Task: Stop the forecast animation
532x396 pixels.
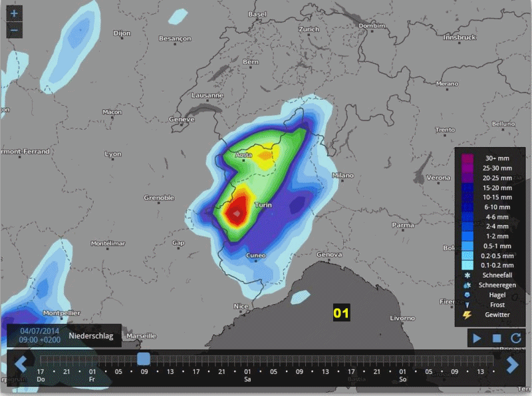Action: pos(496,338)
